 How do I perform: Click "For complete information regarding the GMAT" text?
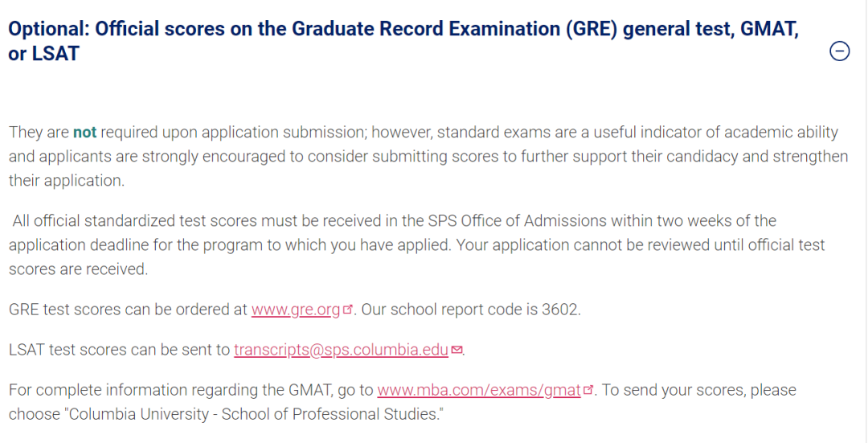(x=170, y=391)
